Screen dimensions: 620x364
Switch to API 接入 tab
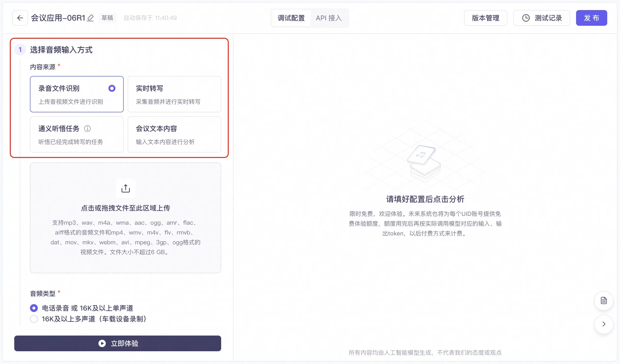(329, 18)
